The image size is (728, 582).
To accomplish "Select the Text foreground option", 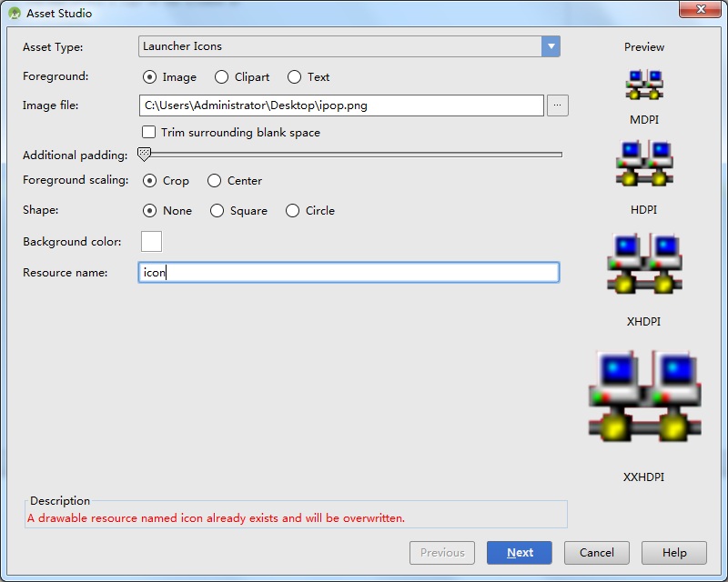I will (x=294, y=77).
